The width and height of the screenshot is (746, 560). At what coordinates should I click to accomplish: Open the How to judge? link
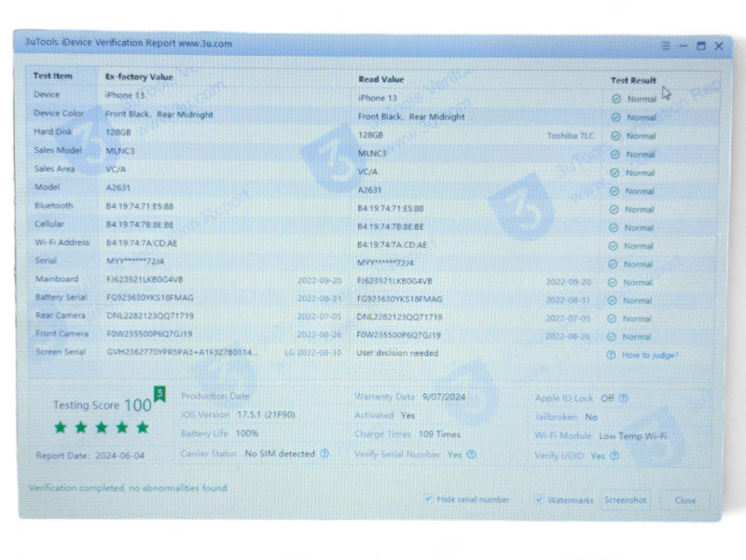pyautogui.click(x=650, y=355)
